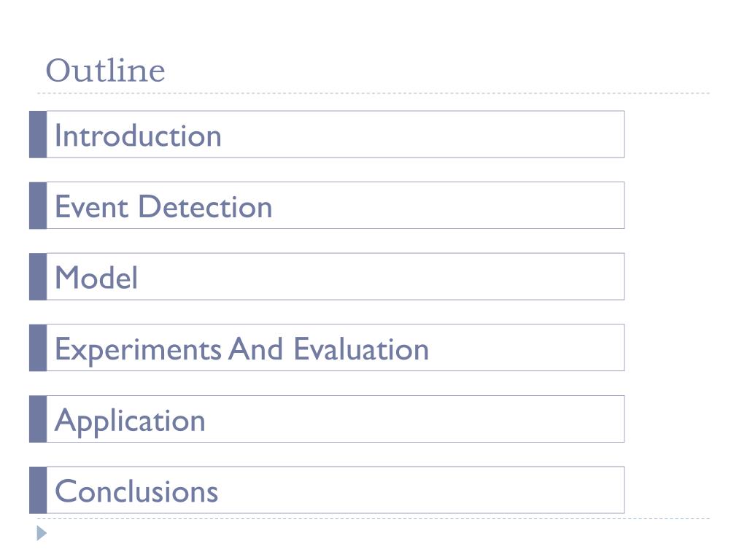Click blue accent bar beside Event Detection

click(x=38, y=205)
